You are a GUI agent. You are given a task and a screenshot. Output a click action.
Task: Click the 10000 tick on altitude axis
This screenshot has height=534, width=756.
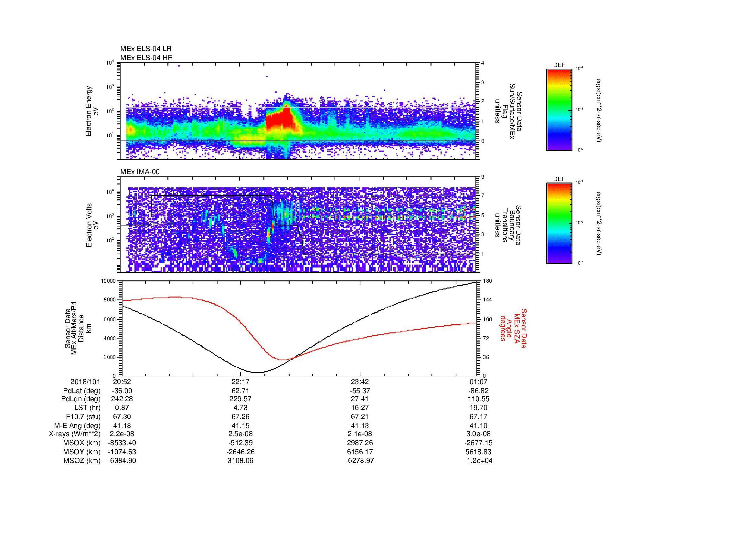109,281
